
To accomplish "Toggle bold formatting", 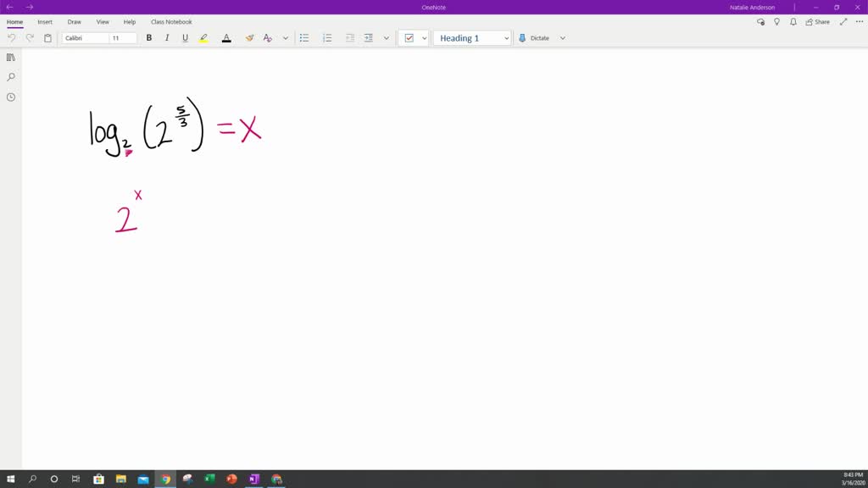I will (148, 37).
